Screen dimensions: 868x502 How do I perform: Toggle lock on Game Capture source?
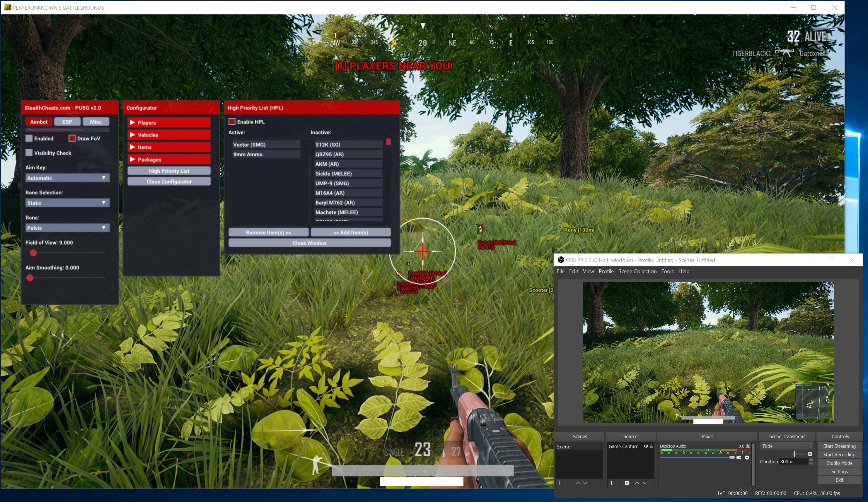(x=651, y=446)
